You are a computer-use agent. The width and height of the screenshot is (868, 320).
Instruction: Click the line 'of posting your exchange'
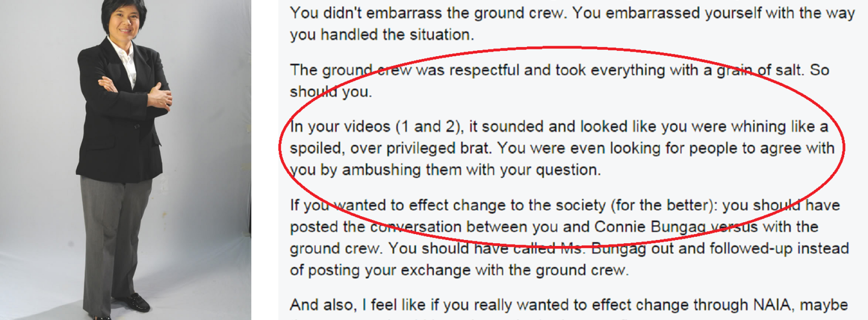459,270
